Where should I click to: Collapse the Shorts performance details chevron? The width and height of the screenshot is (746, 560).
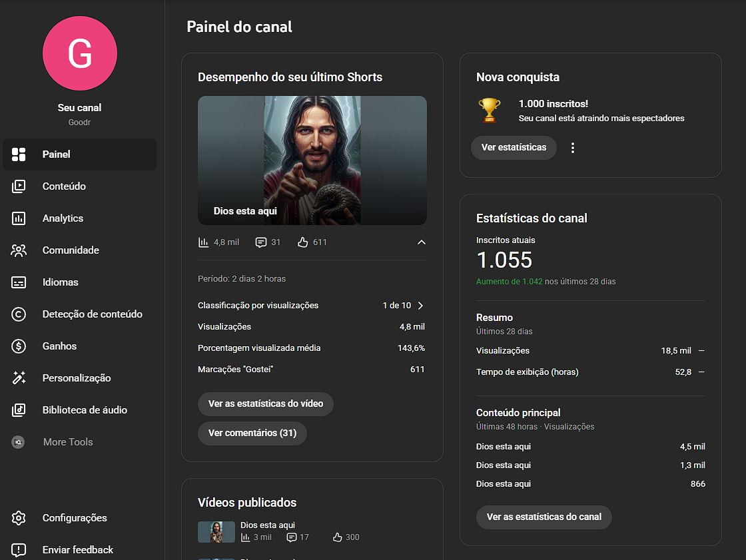421,242
